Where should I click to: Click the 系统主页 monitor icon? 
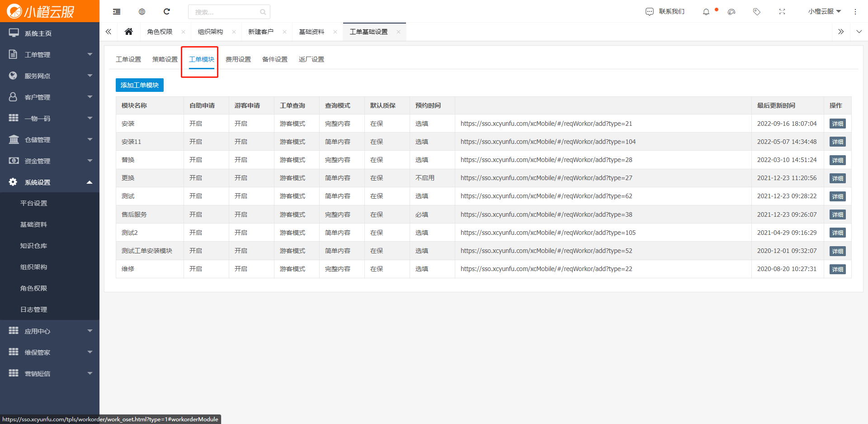pos(14,33)
